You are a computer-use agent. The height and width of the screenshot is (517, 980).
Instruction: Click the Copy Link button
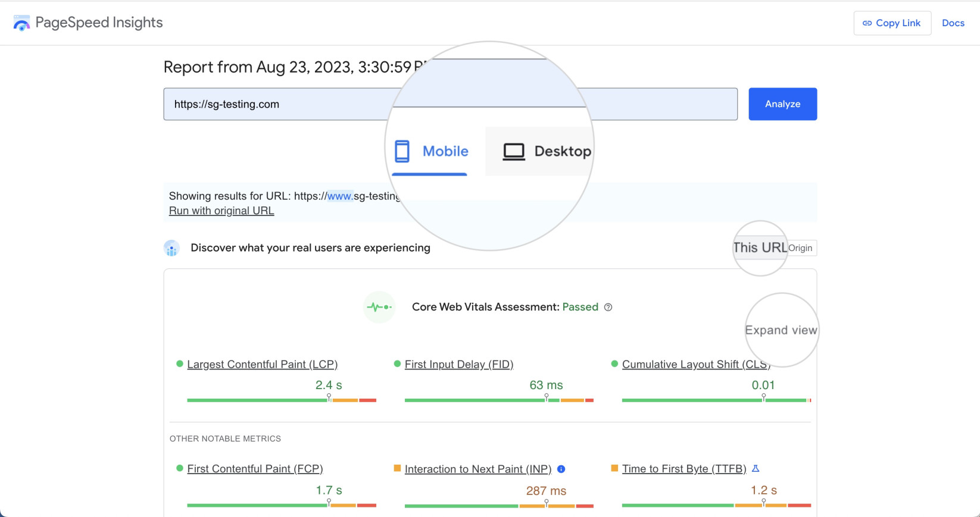[x=892, y=23]
